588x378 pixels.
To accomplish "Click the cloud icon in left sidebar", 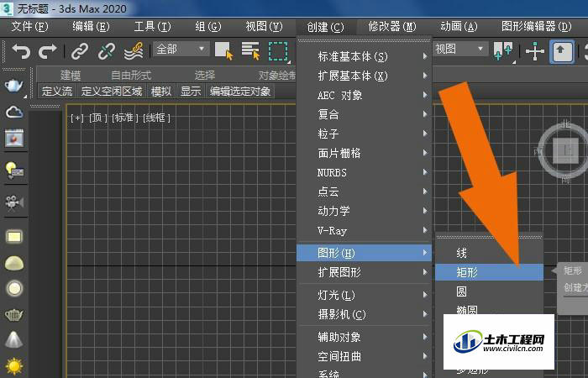I will point(14,112).
